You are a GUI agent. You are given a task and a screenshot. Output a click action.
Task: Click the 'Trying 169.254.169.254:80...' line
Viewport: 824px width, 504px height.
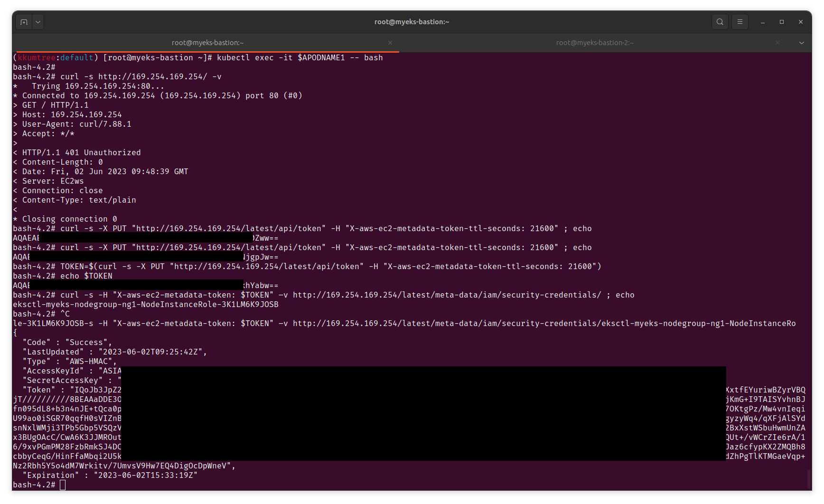click(x=89, y=86)
